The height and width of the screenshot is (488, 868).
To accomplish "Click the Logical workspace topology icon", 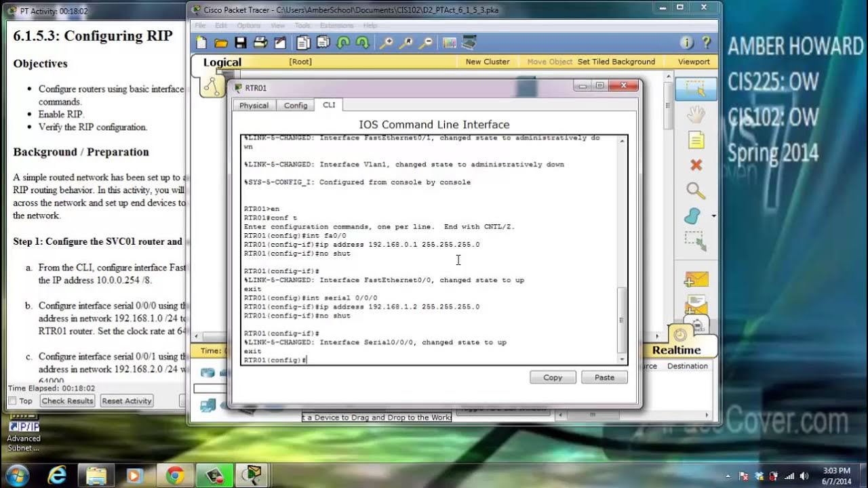I will click(x=212, y=86).
